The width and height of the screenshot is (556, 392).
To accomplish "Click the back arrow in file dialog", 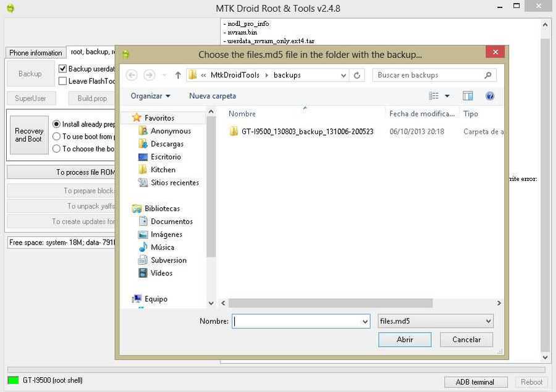I will (x=132, y=75).
